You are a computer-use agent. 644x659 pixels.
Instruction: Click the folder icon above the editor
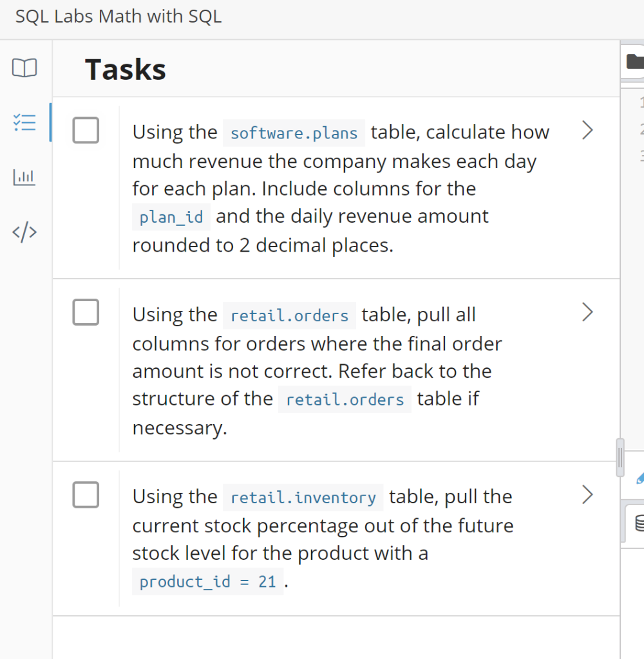click(636, 61)
